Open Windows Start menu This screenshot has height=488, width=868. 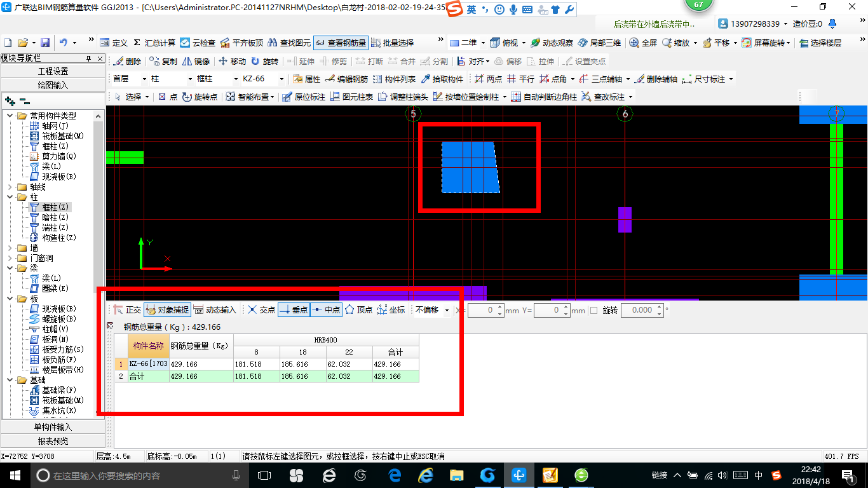pyautogui.click(x=15, y=475)
